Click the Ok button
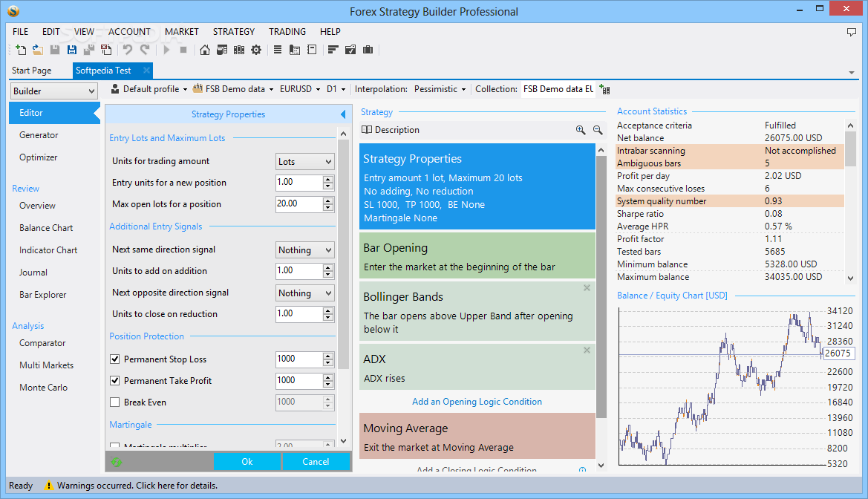Image resolution: width=868 pixels, height=499 pixels. (247, 461)
